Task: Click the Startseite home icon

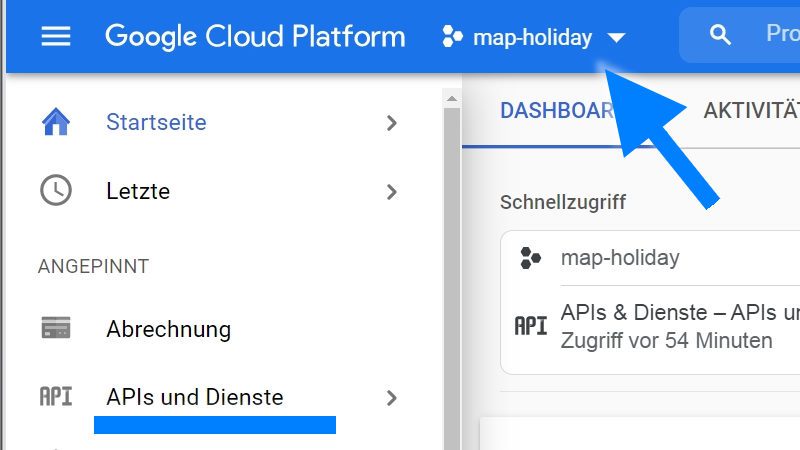Action: 56,123
